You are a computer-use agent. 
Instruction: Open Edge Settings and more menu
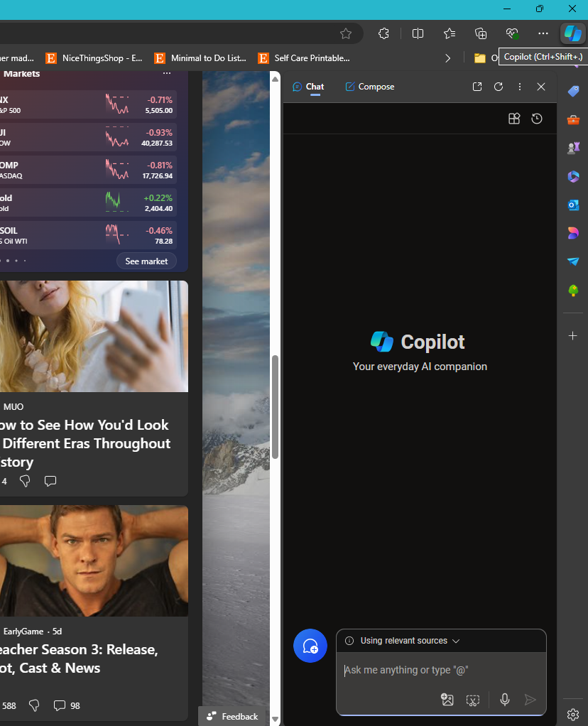point(543,33)
